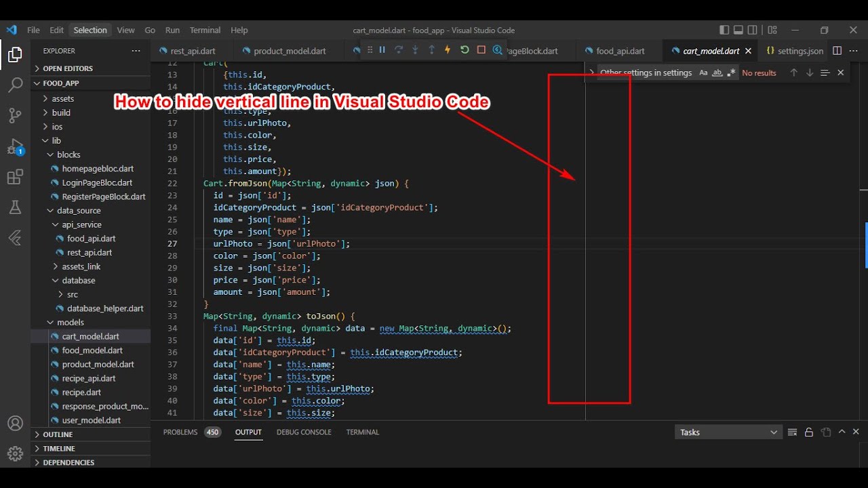
Task: Open the Terminal menu
Action: pos(205,30)
